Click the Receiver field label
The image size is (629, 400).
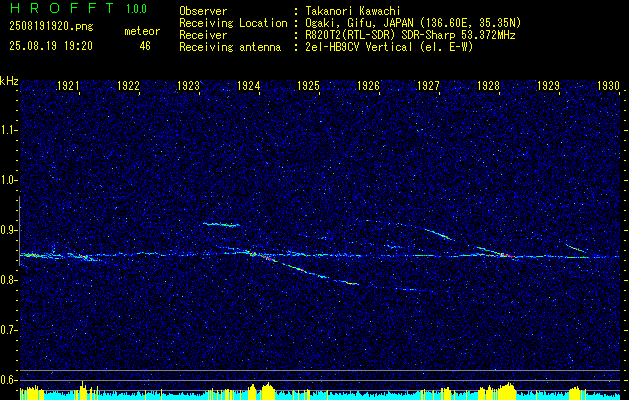click(x=203, y=35)
